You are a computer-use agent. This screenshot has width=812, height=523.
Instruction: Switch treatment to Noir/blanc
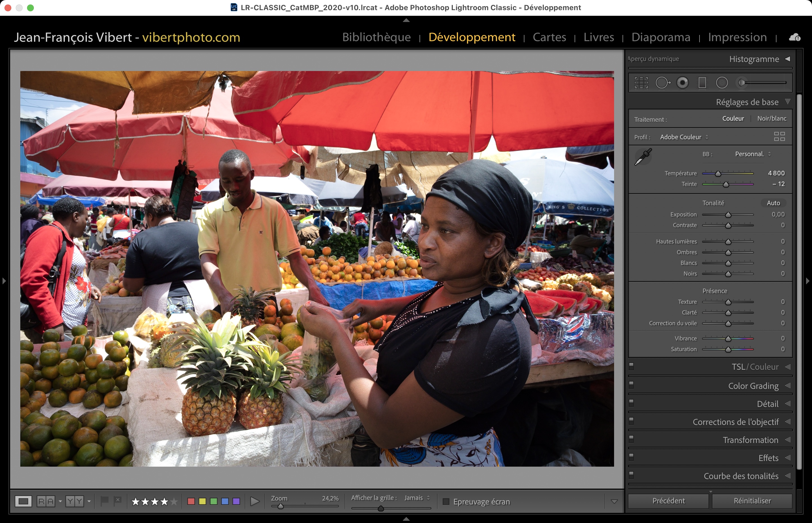point(772,119)
